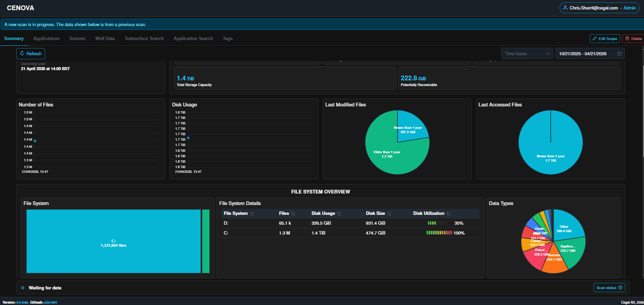644x305 pixels.
Task: Open the 10/21/2025 - 04/21/2026 date range picker
Action: click(x=590, y=54)
